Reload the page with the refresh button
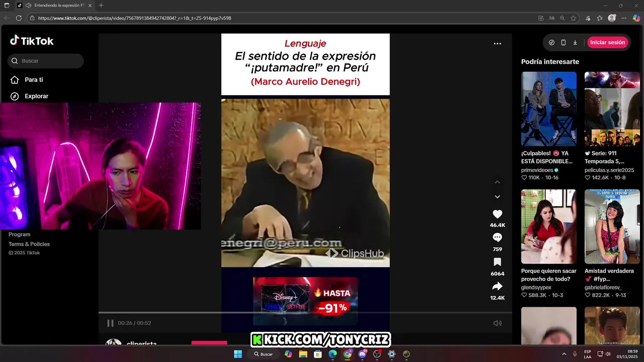The width and height of the screenshot is (644, 362). coord(19,18)
